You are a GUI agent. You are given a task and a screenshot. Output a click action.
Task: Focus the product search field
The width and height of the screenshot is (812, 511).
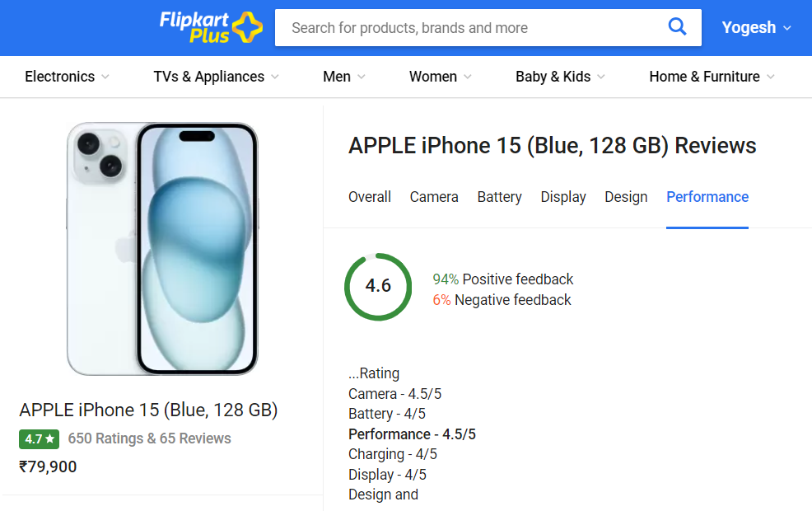coord(469,27)
